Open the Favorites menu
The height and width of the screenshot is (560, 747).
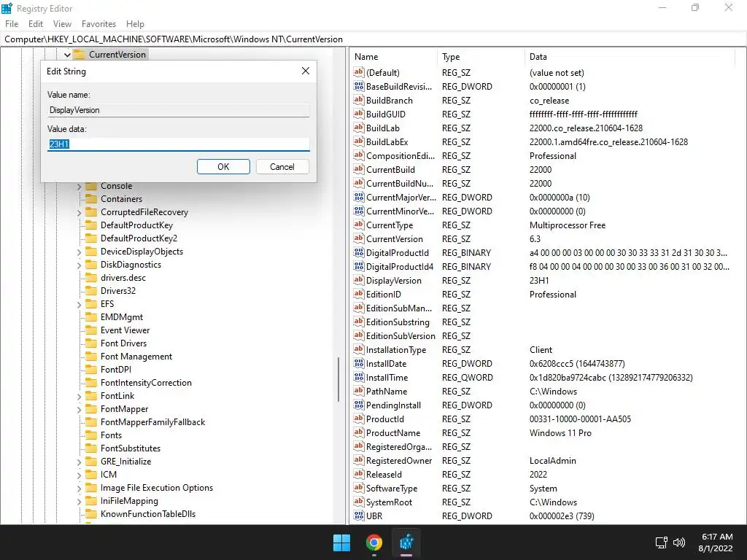(98, 24)
